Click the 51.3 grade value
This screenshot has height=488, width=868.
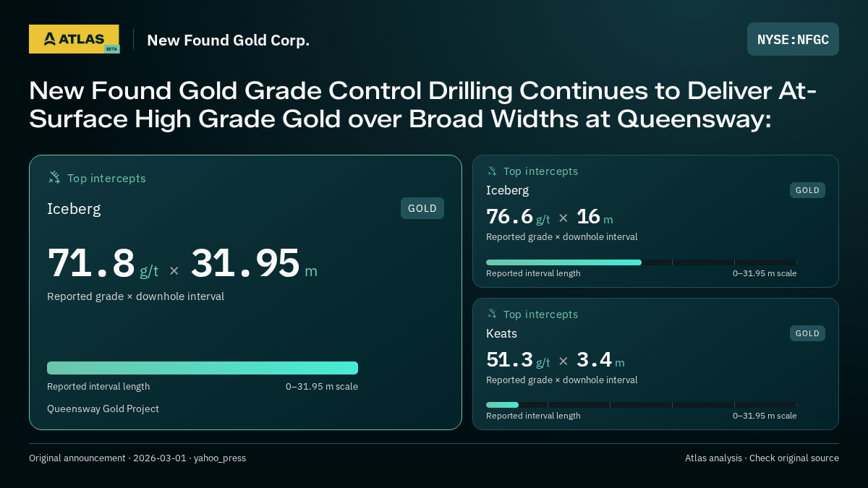tap(509, 359)
